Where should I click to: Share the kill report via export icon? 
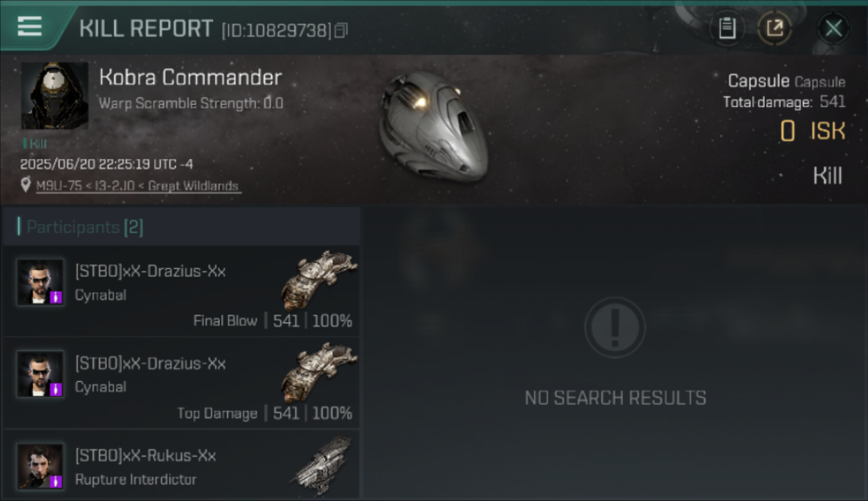pyautogui.click(x=775, y=29)
